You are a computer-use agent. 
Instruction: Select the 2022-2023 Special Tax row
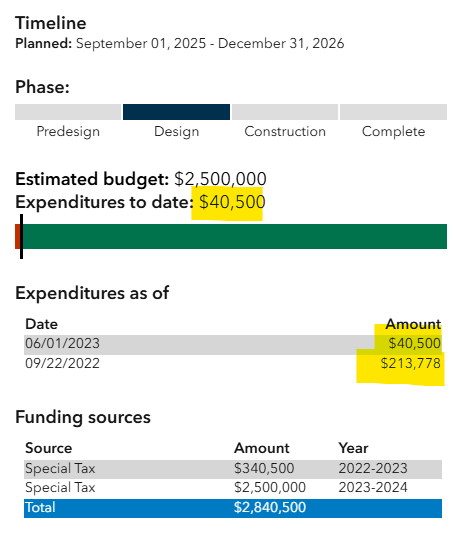pyautogui.click(x=233, y=469)
